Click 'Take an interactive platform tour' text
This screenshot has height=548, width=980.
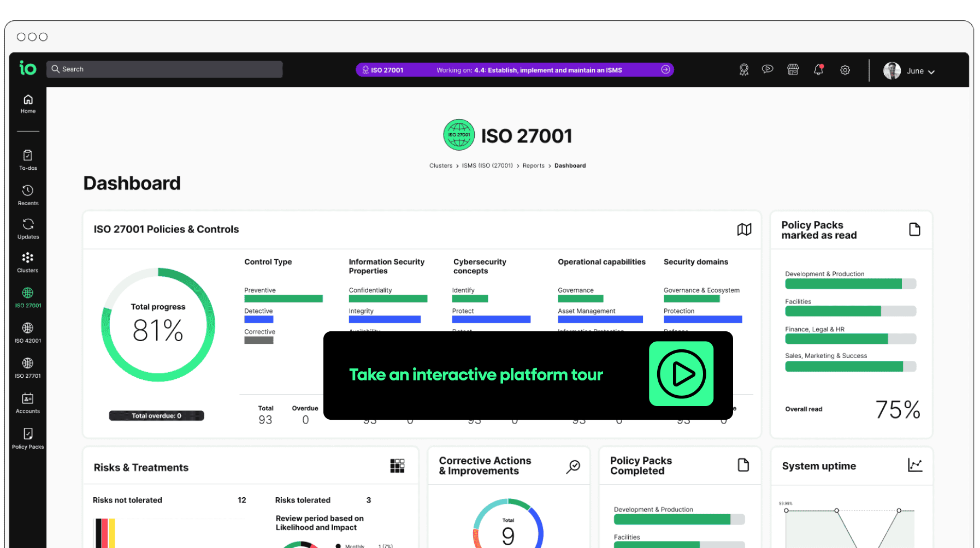tap(476, 374)
